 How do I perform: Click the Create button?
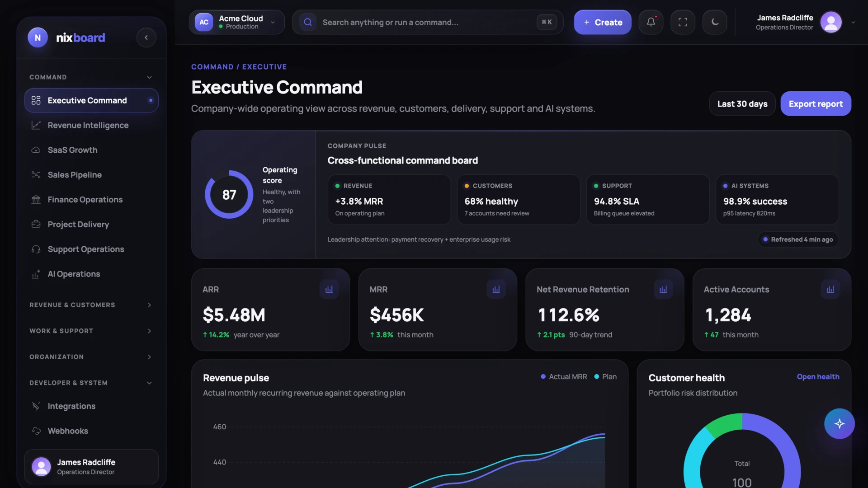(x=603, y=22)
